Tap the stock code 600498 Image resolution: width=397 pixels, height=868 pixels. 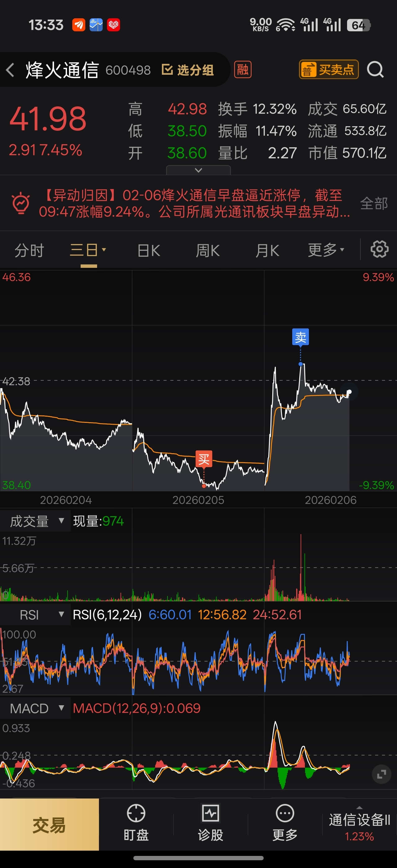coord(128,70)
